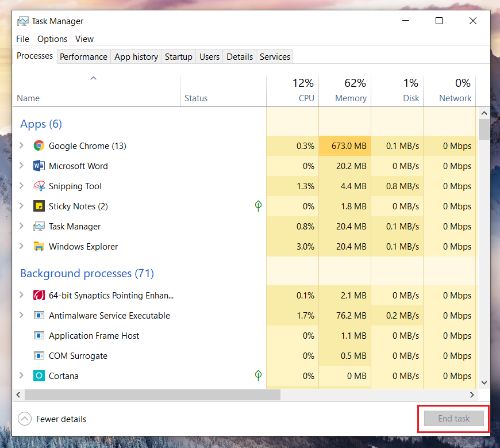Image resolution: width=500 pixels, height=448 pixels.
Task: Expand the Google Chrome process group
Action: pos(21,145)
